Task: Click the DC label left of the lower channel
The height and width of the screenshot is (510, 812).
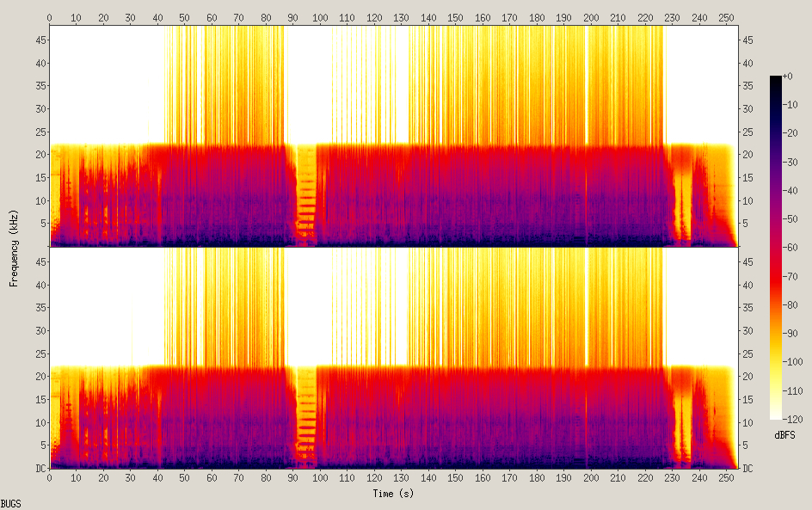Action: coord(40,469)
